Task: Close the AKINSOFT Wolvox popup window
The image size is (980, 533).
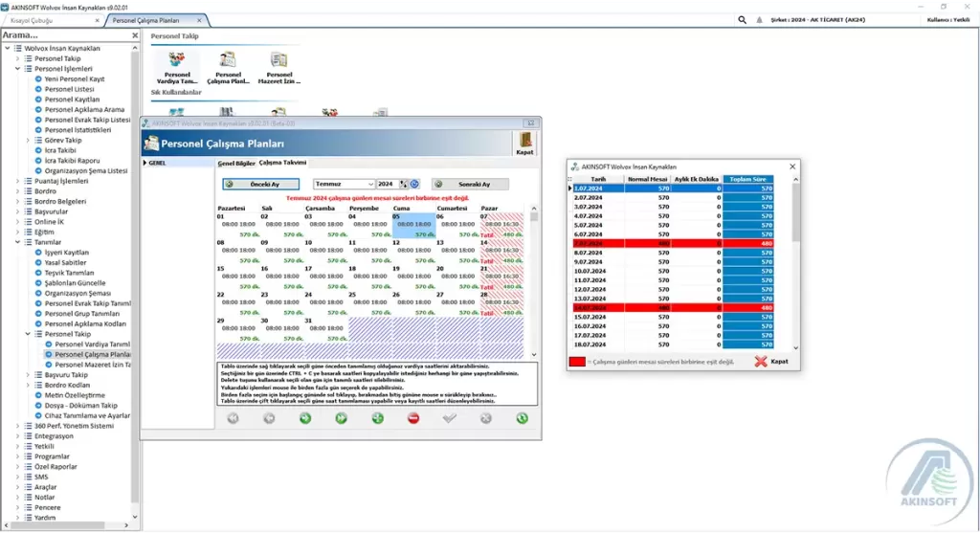Action: (x=792, y=167)
